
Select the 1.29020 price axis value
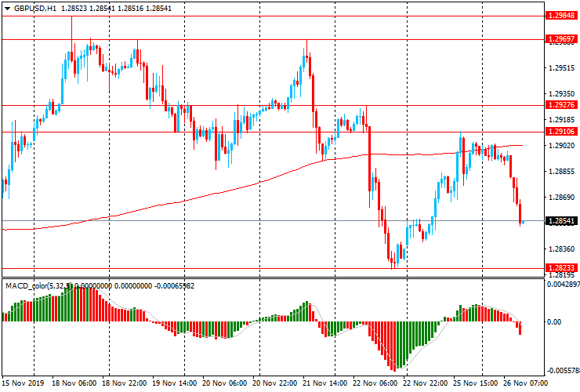point(562,146)
